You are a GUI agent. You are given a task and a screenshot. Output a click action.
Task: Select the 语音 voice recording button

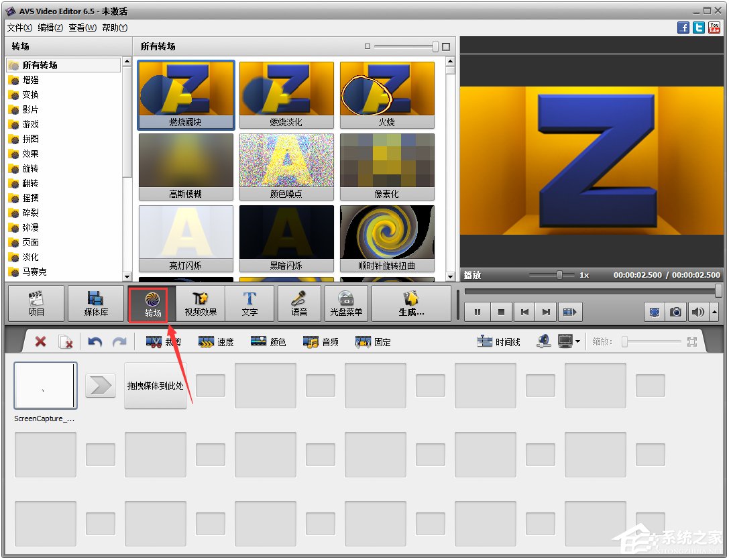299,304
